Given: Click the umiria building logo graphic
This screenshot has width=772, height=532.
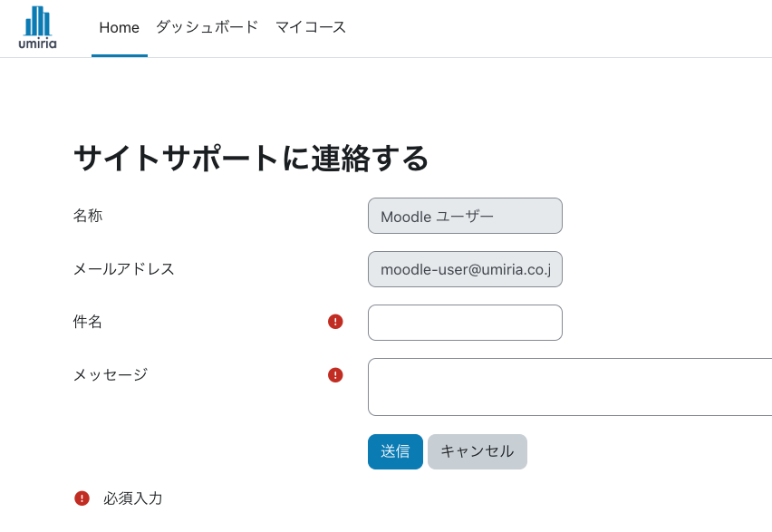Looking at the screenshot, I should coord(37,20).
